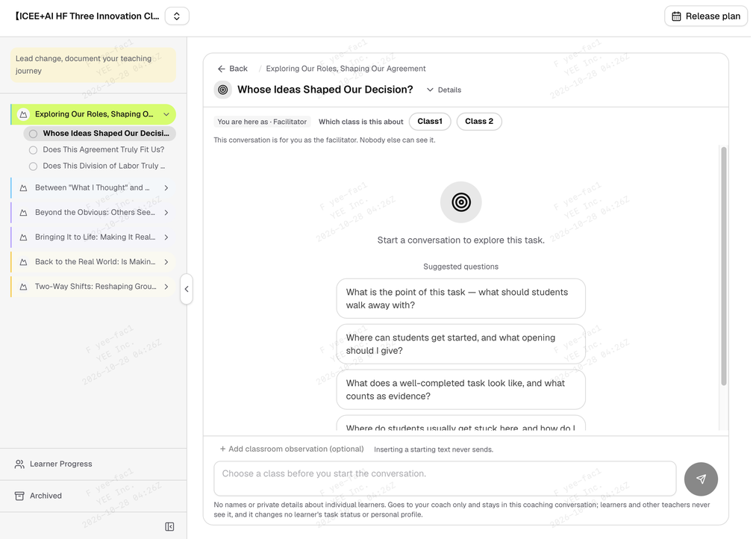This screenshot has height=539, width=756.
Task: Open Does This Division of Labor Truly task
Action: pos(104,166)
